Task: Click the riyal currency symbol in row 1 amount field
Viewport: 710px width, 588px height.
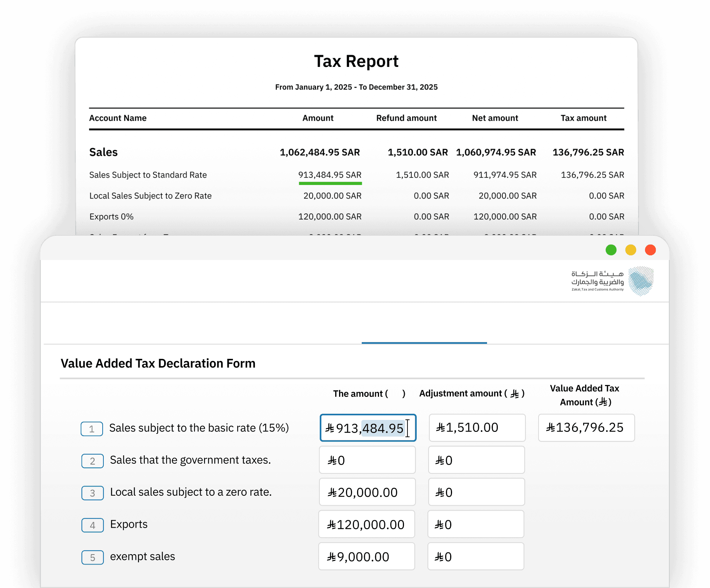Action: click(331, 428)
